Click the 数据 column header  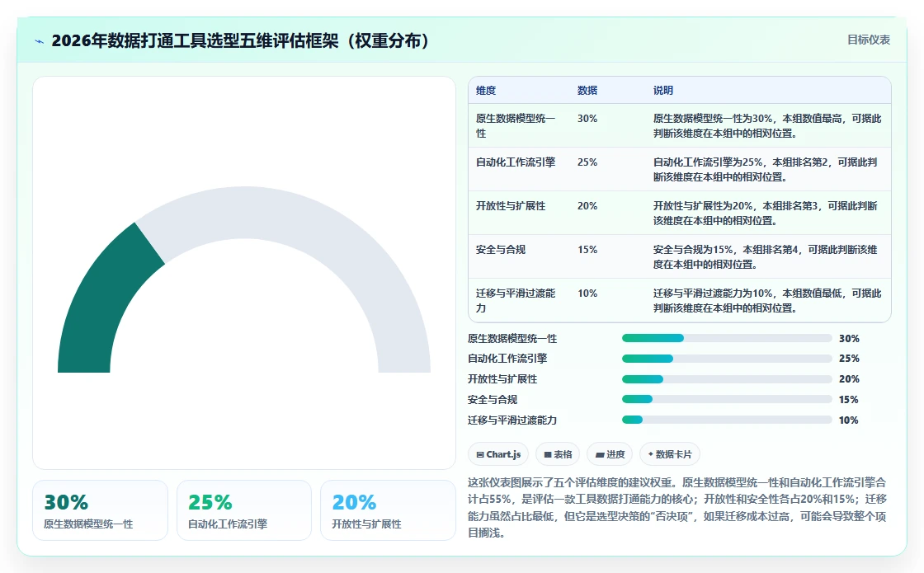tap(587, 90)
